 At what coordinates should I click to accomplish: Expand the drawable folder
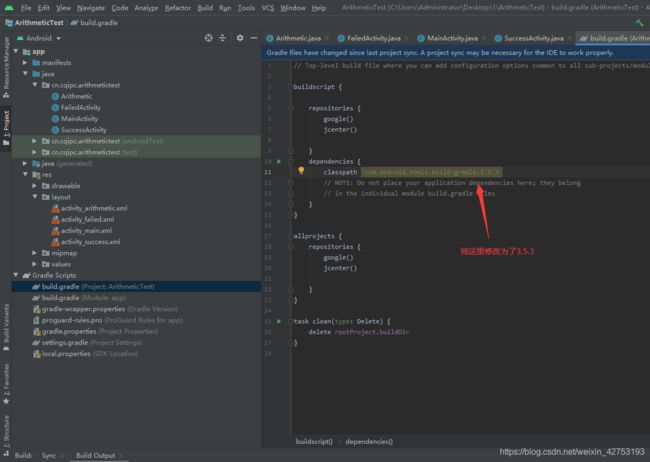[35, 186]
